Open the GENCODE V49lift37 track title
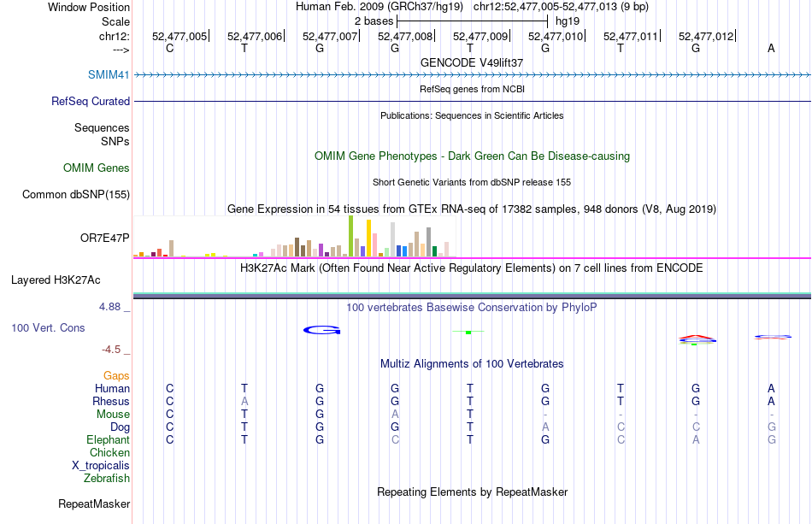 pos(472,62)
